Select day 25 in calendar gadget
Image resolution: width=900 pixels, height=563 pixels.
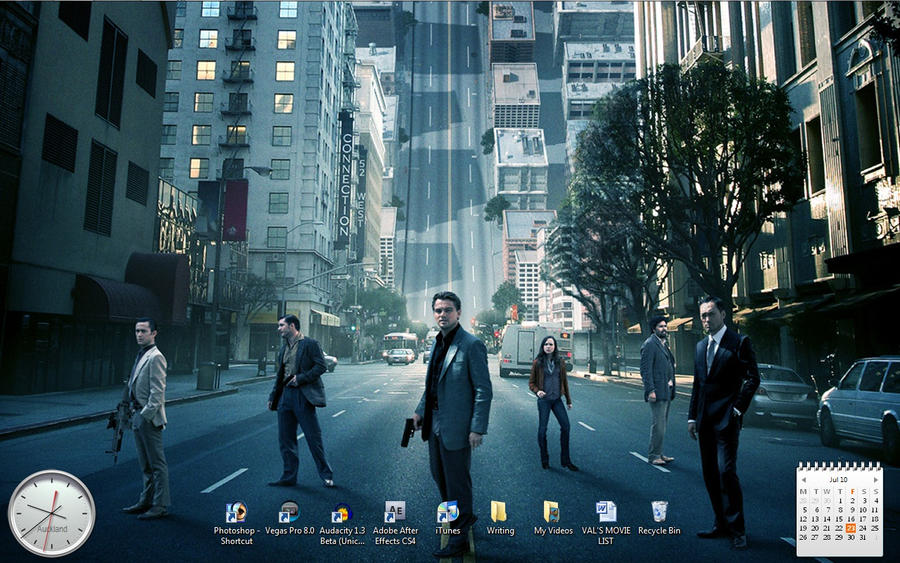[876, 529]
